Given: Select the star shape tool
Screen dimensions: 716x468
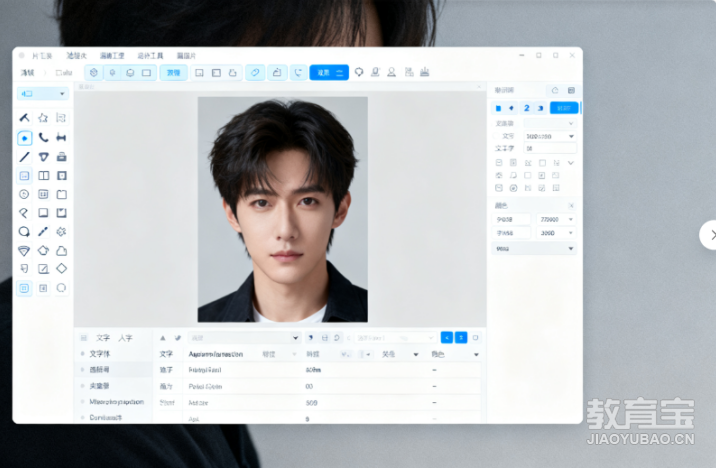Looking at the screenshot, I should (x=43, y=118).
